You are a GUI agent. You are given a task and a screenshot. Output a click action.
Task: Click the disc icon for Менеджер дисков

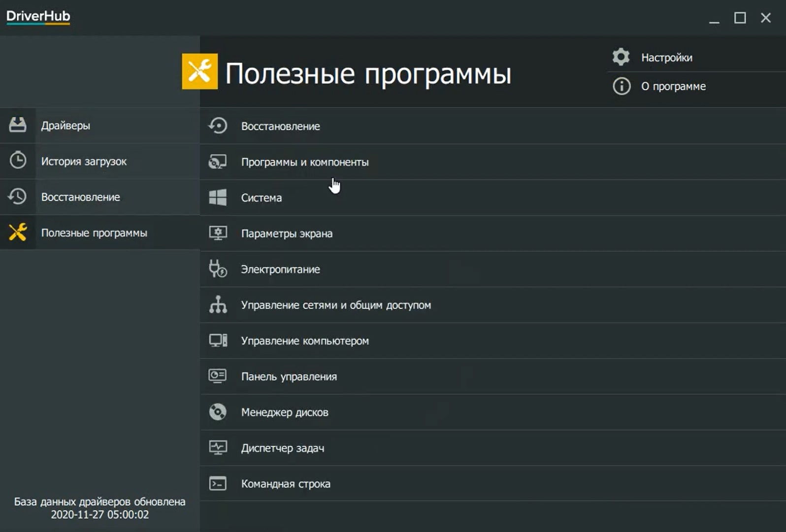click(x=218, y=412)
